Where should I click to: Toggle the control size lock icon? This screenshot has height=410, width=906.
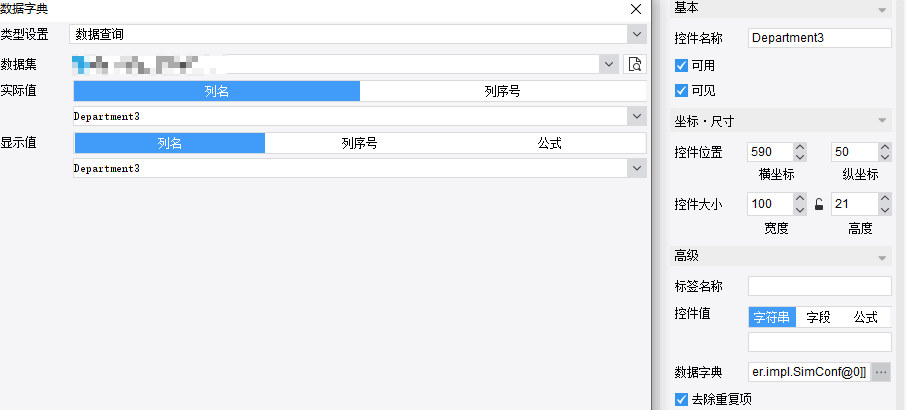[x=818, y=204]
